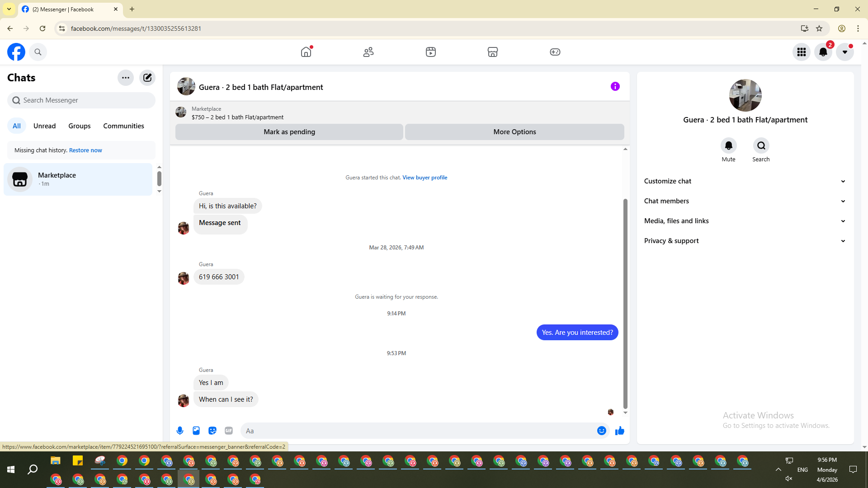Select the Unread chats filter
The height and width of the screenshot is (488, 868).
coord(45,126)
